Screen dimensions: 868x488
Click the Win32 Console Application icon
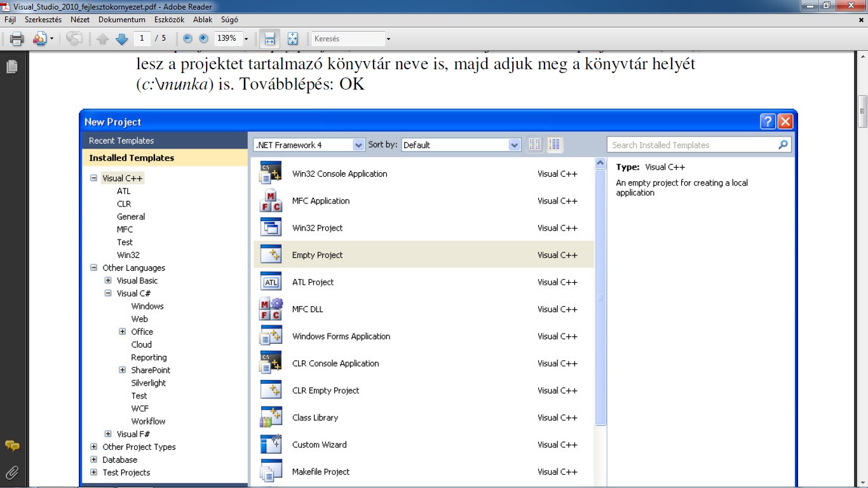271,173
